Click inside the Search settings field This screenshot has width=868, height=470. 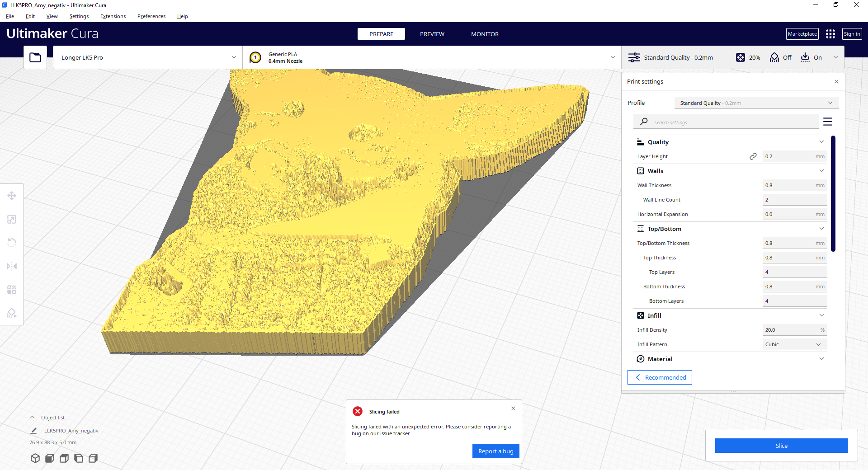pos(723,122)
